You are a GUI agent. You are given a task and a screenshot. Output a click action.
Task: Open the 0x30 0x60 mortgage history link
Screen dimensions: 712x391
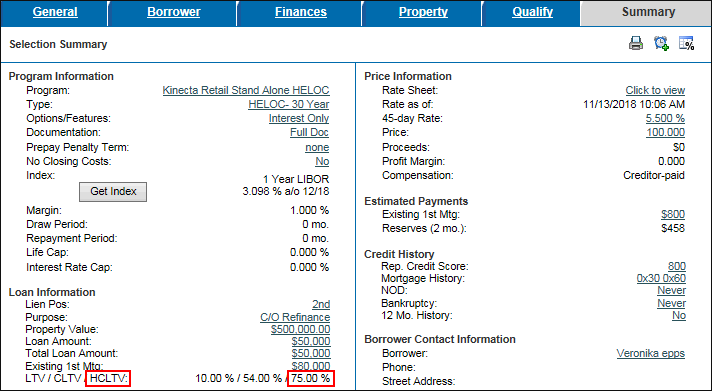pos(661,278)
